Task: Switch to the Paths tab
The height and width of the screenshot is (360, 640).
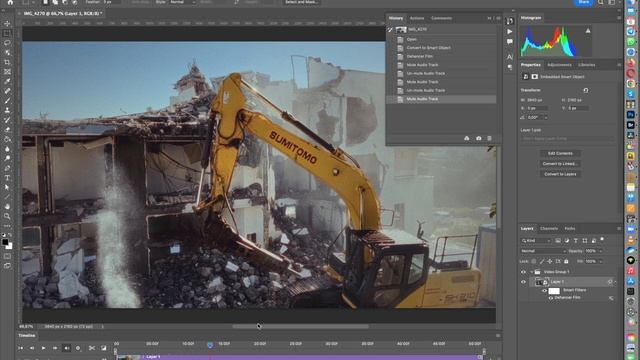Action: pos(570,229)
